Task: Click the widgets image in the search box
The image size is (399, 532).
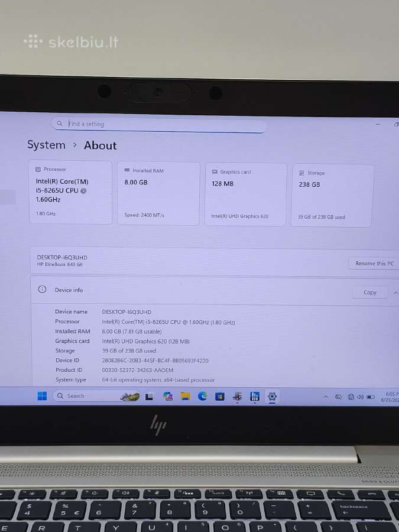Action: 130,396
